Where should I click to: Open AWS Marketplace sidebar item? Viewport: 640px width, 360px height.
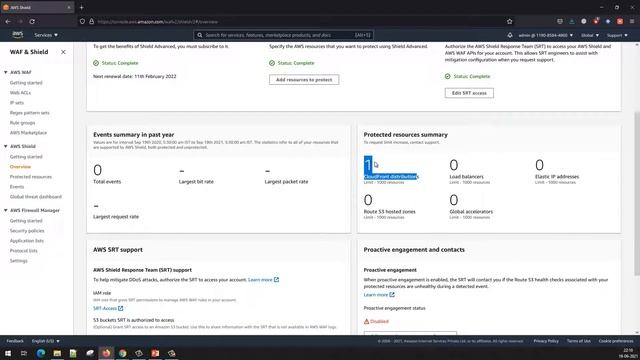(28, 133)
